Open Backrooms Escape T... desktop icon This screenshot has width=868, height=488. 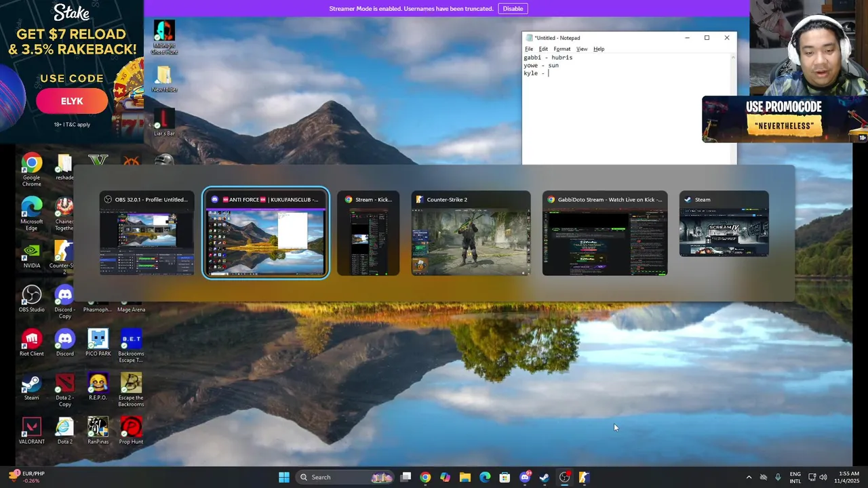[x=131, y=346]
